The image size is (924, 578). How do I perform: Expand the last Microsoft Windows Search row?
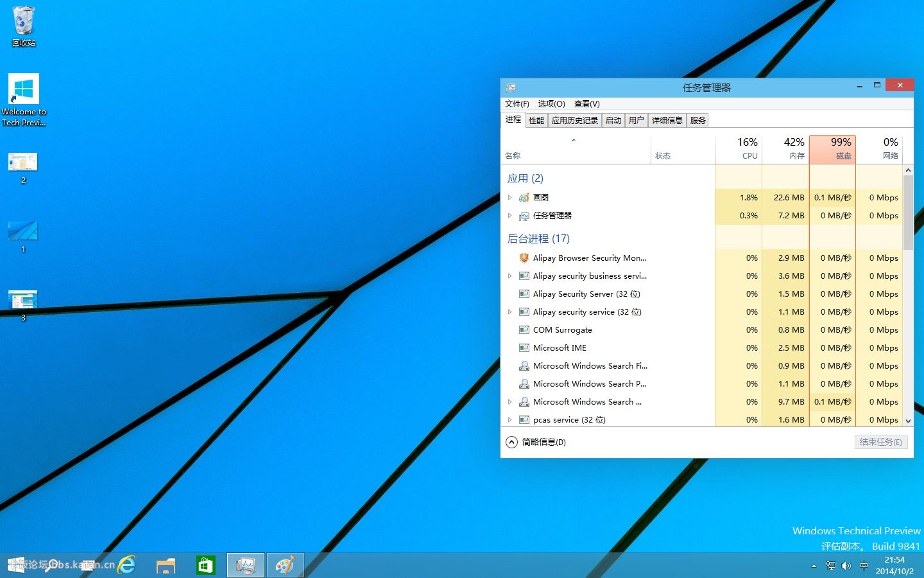tap(510, 401)
